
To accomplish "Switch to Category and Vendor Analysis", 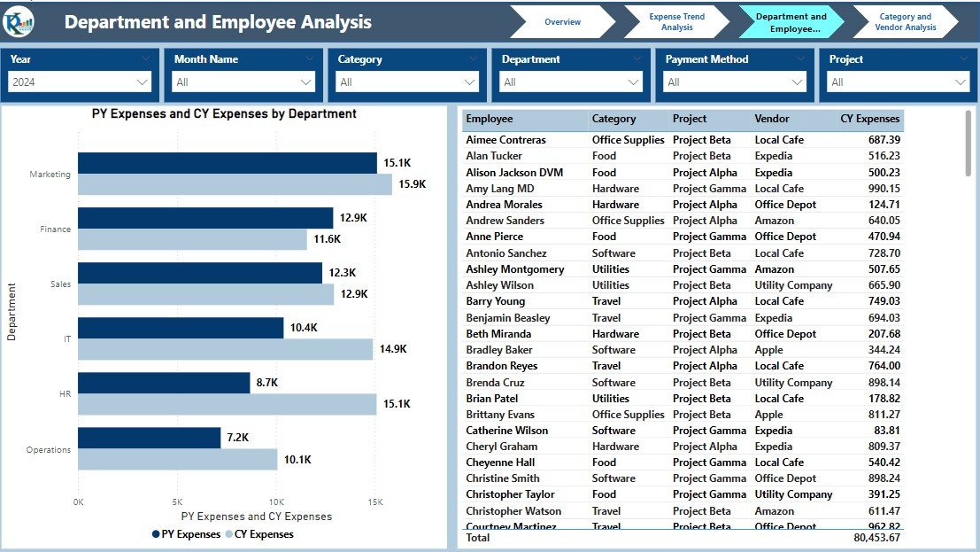I will [905, 20].
